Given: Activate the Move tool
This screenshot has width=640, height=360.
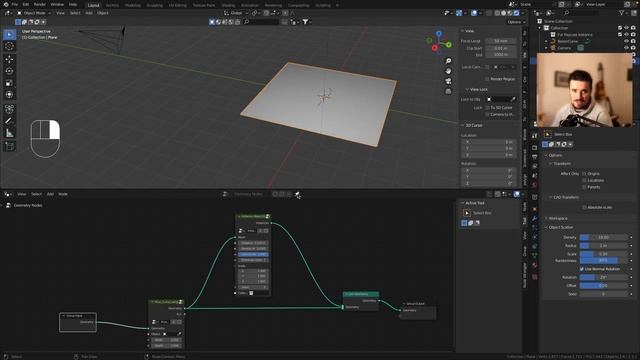Looking at the screenshot, I should (x=9, y=59).
